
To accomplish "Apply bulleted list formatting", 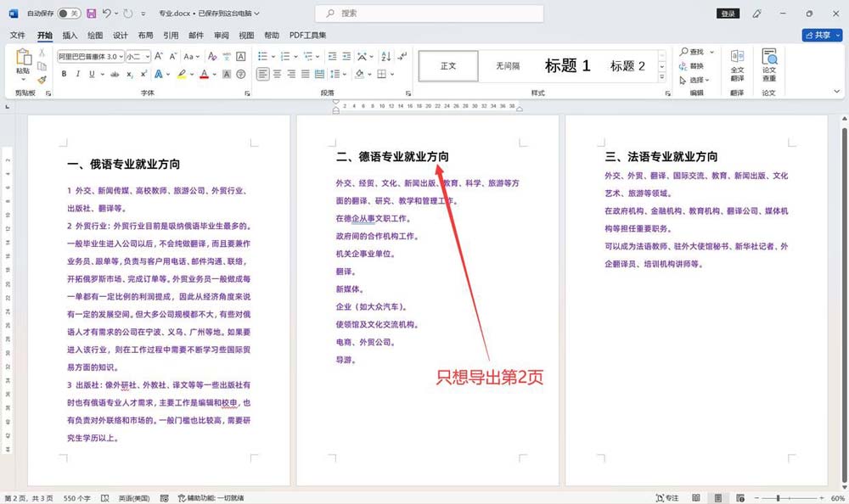I will (x=263, y=56).
